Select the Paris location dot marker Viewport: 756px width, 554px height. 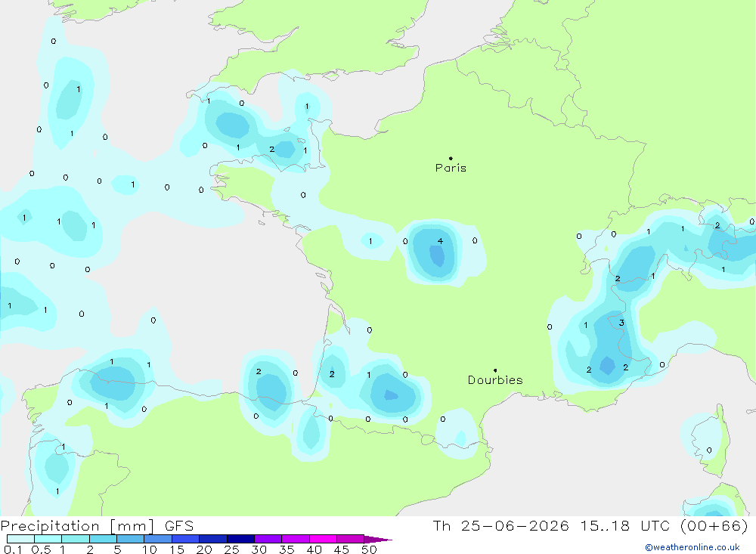point(451,158)
